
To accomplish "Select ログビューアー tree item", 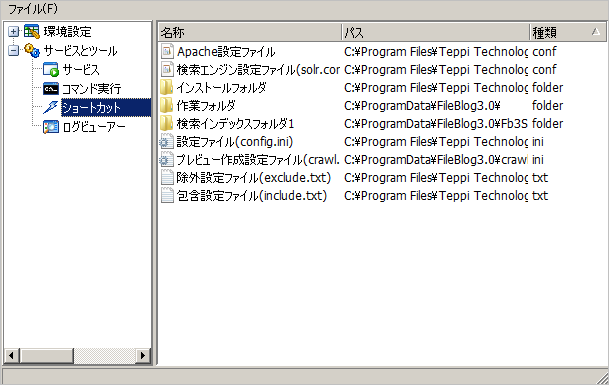I will pyautogui.click(x=94, y=126).
